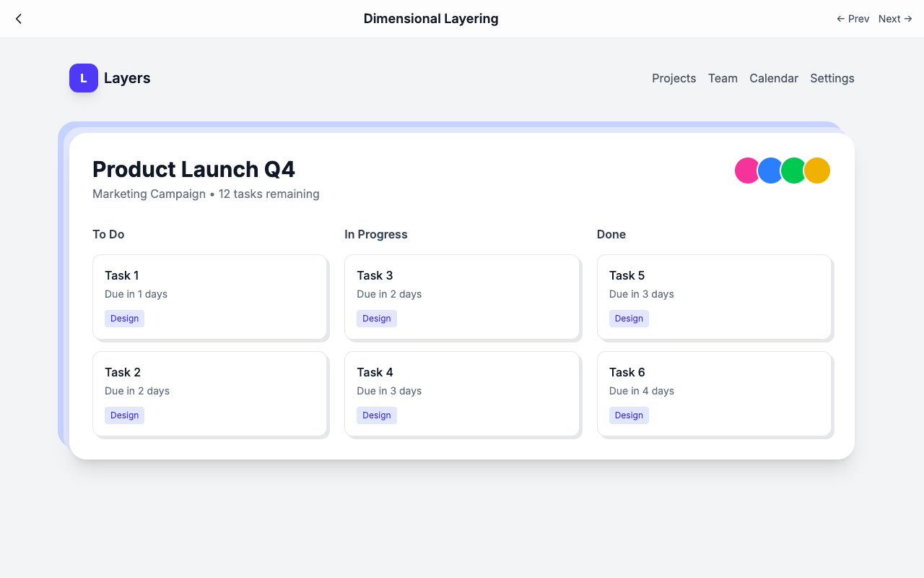Click 'Due in 1 days' text

pos(136,294)
